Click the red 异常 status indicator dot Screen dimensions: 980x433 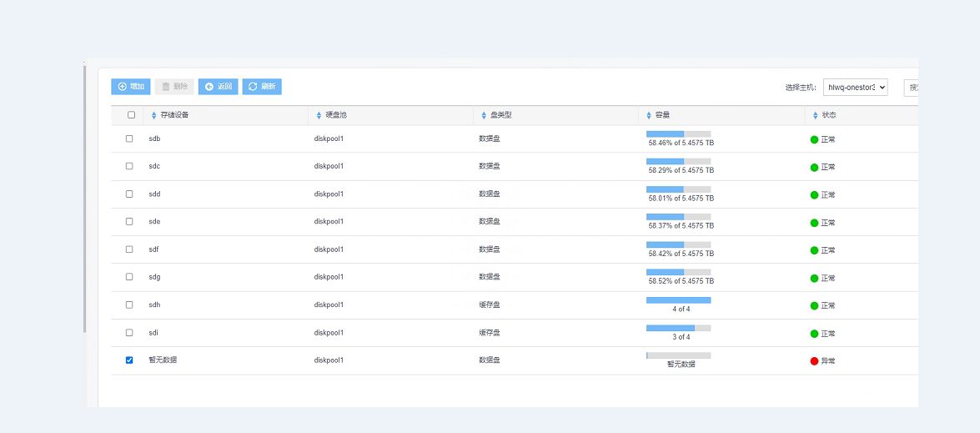(814, 361)
